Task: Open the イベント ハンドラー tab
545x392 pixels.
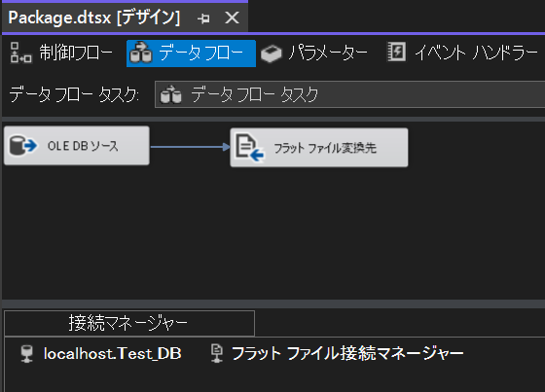Action: pos(462,53)
